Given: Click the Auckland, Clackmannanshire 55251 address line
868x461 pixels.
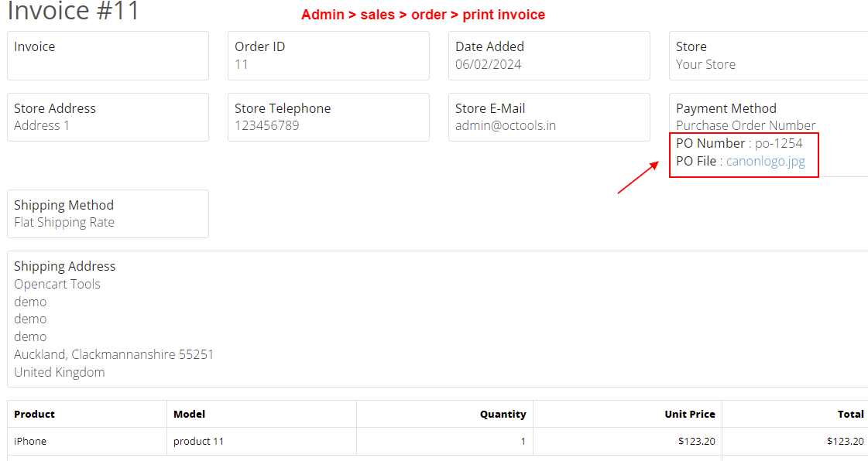Looking at the screenshot, I should 114,354.
